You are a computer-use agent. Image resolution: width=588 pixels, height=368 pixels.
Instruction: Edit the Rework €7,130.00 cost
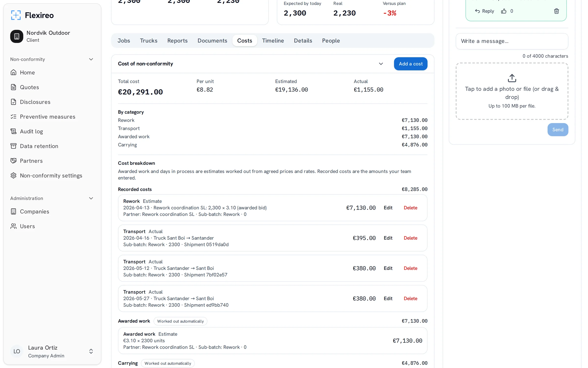click(388, 208)
